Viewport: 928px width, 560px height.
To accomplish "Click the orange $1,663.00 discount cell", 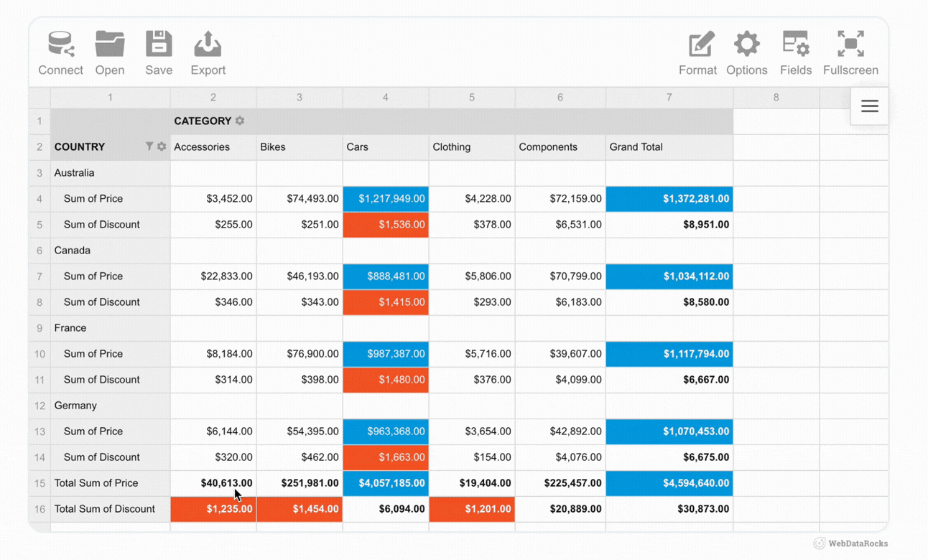I will tap(386, 457).
